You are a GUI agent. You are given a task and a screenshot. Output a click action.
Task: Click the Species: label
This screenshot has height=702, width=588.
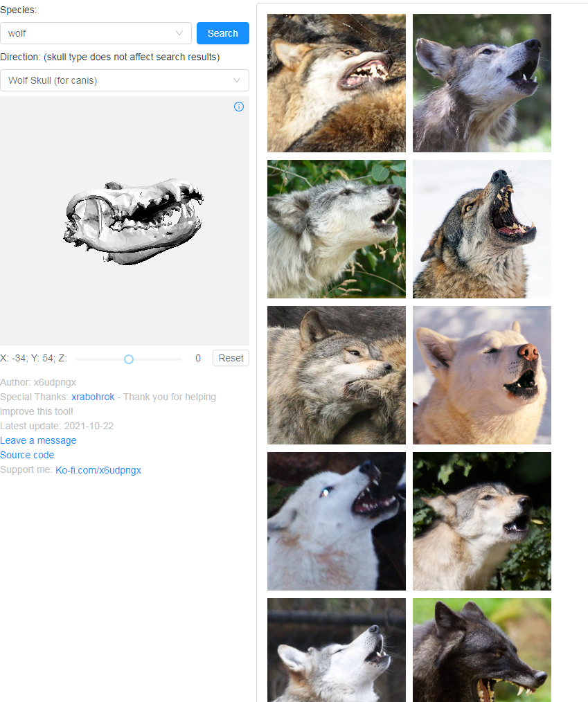click(19, 10)
